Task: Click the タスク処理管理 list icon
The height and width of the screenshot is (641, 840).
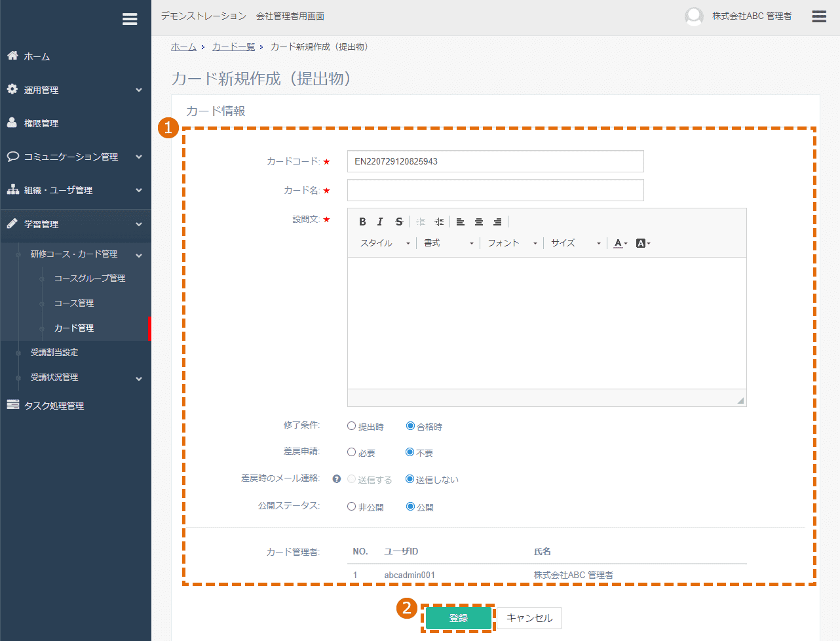Action: click(x=12, y=405)
